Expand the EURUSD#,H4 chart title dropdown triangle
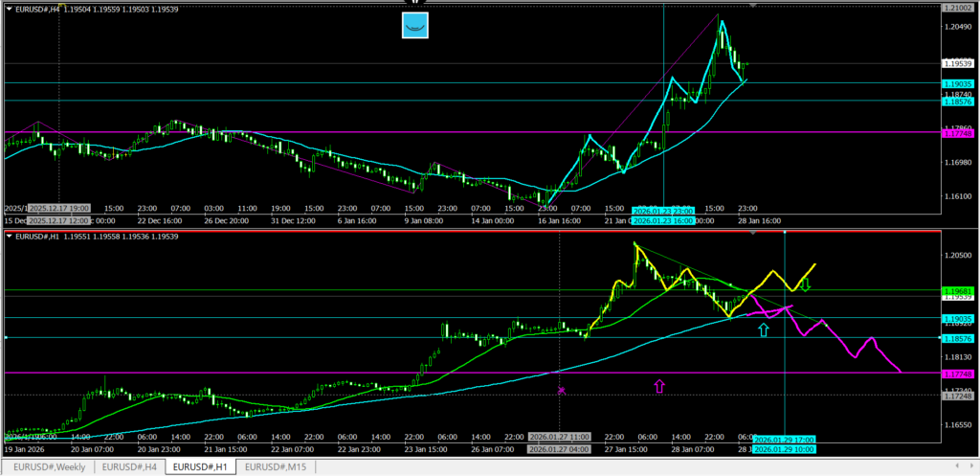Viewport: 980px width, 476px height. [9, 8]
